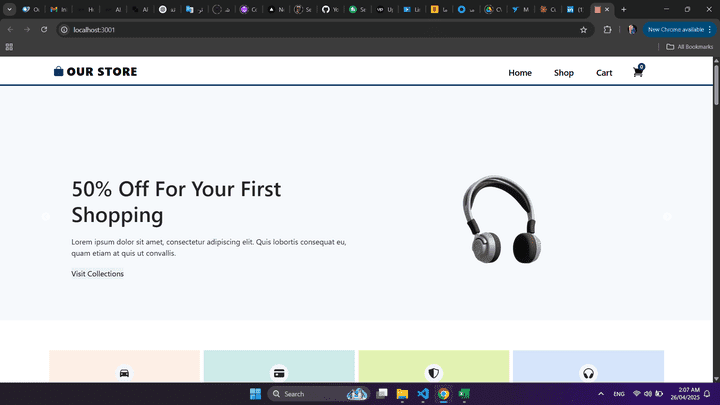The width and height of the screenshot is (720, 405).
Task: Click the headphones product image
Action: click(501, 219)
